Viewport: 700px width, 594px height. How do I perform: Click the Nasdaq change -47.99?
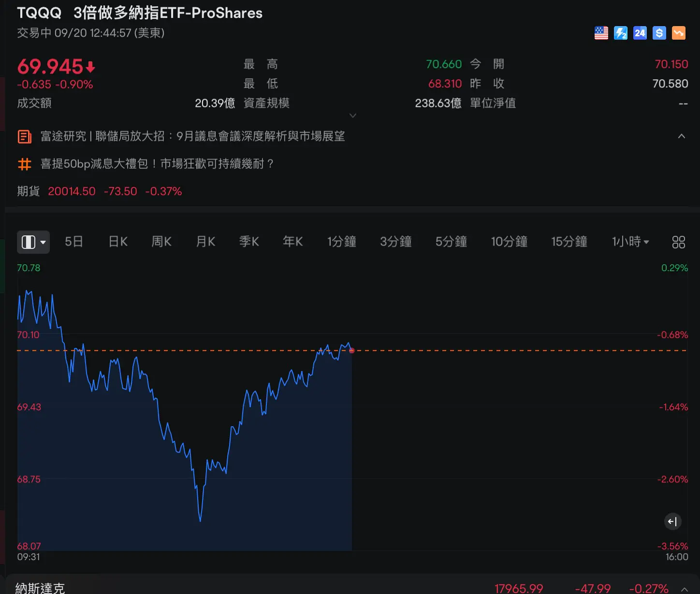pos(593,588)
